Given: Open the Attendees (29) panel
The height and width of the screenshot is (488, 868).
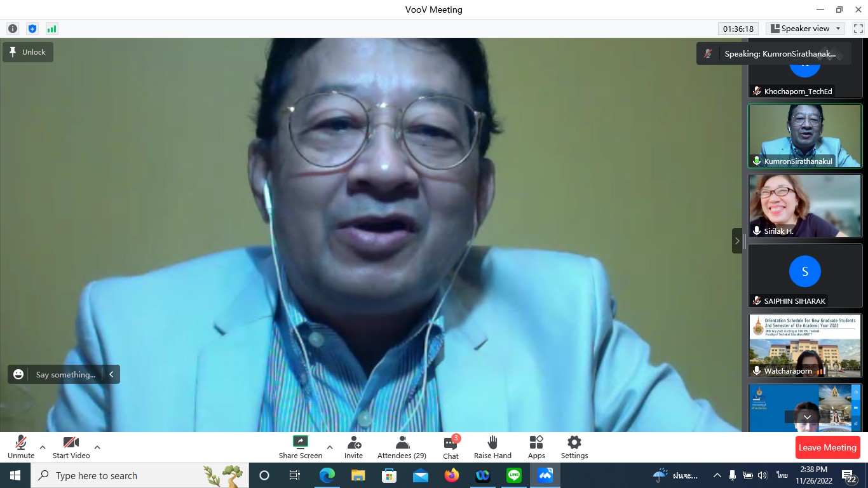Looking at the screenshot, I should [402, 447].
